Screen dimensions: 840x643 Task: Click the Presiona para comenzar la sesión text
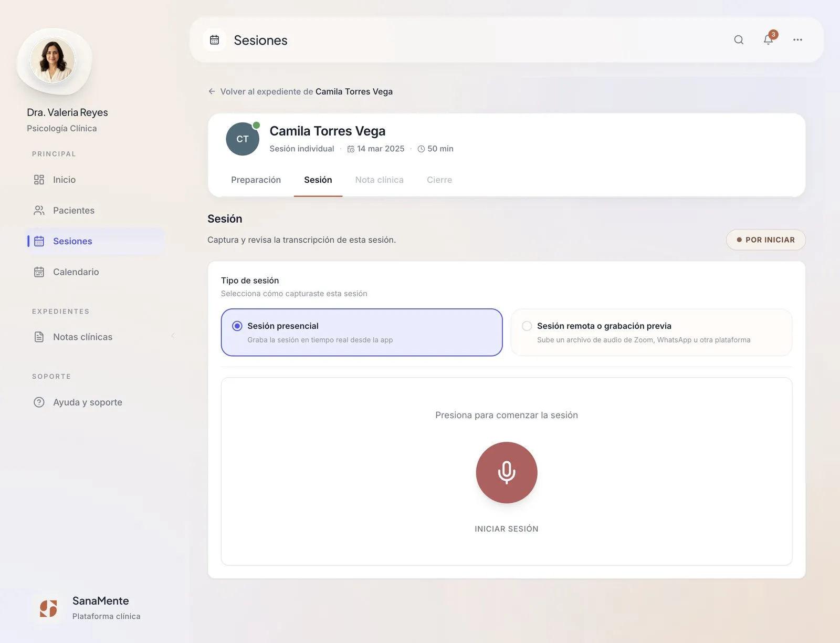507,415
